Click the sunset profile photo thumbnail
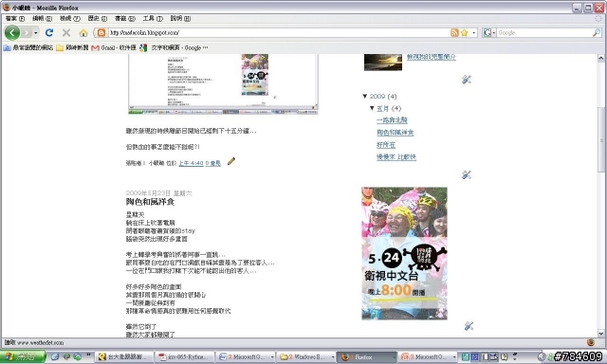 pyautogui.click(x=383, y=63)
